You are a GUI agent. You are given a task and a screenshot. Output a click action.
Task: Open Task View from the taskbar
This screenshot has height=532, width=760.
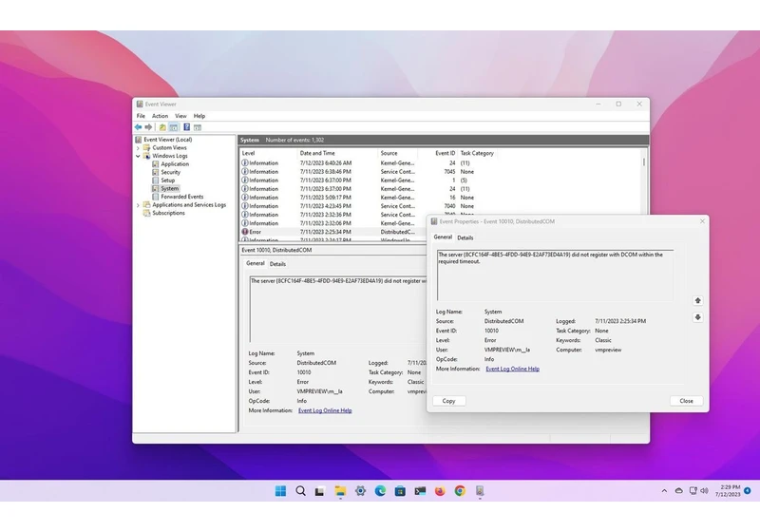(319, 491)
